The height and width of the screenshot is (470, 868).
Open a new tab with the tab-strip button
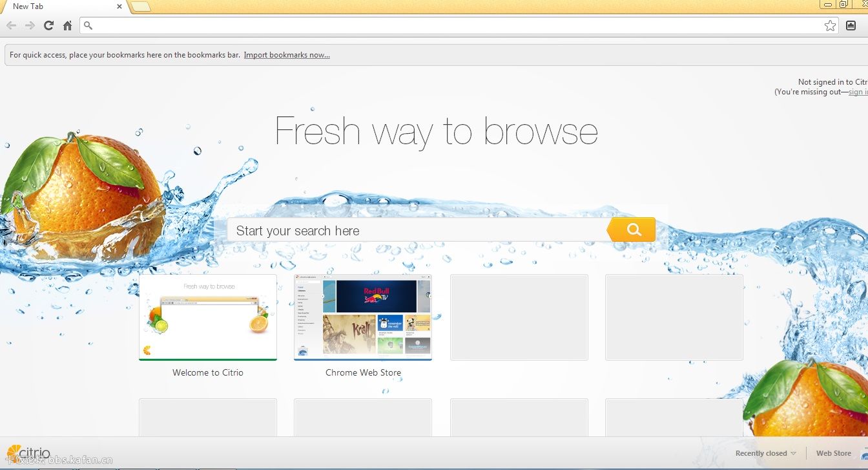(x=141, y=6)
